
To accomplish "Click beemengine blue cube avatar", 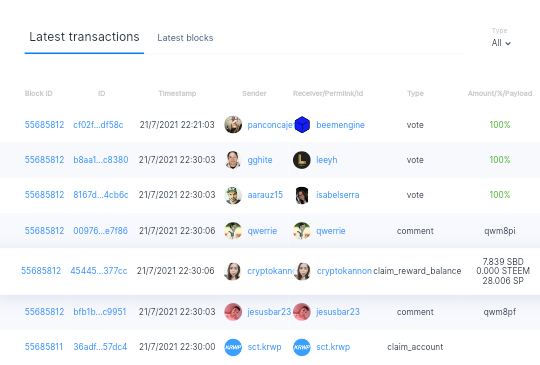I will pyautogui.click(x=302, y=125).
